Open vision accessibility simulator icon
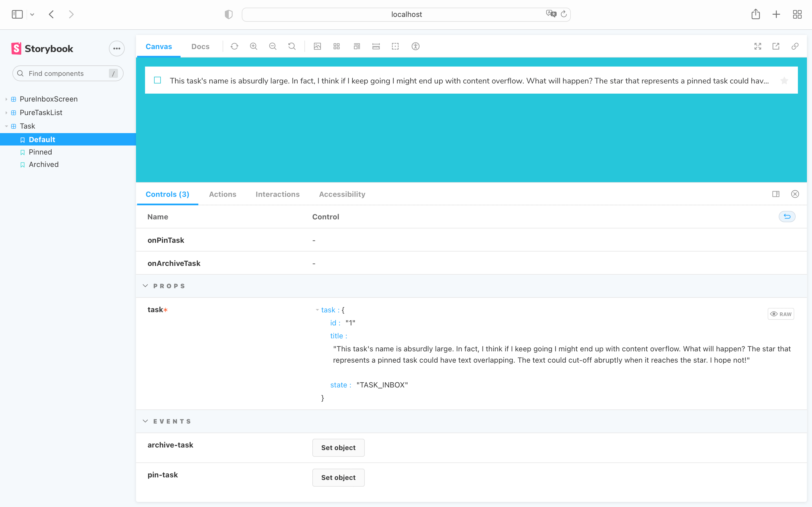The height and width of the screenshot is (507, 812). [415, 46]
